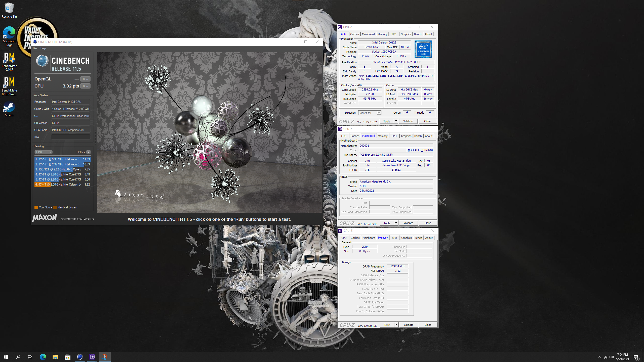Open File Explorer from taskbar
This screenshot has width=644, height=362.
[55, 357]
